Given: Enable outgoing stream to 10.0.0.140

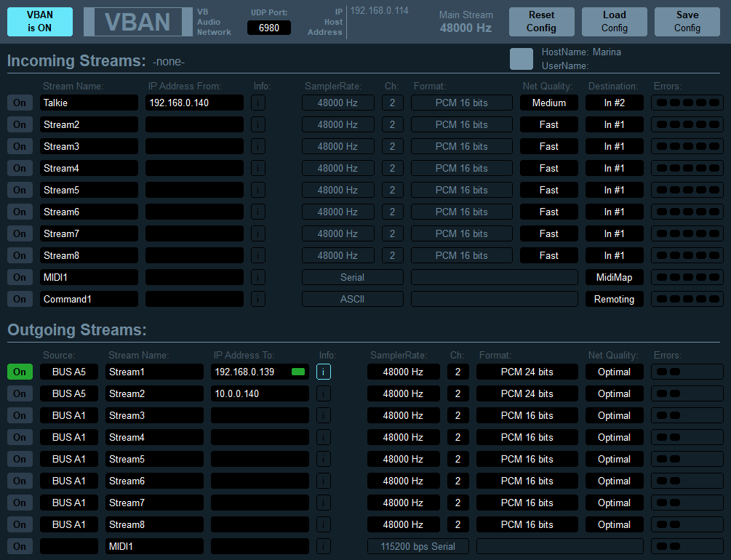Looking at the screenshot, I should [20, 393].
